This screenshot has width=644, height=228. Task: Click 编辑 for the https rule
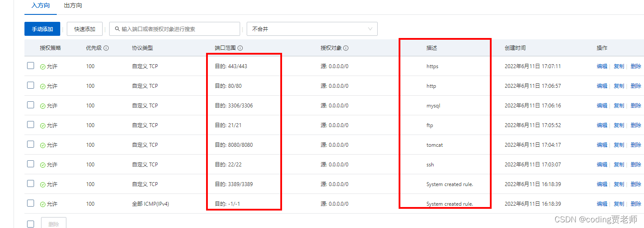pyautogui.click(x=602, y=66)
